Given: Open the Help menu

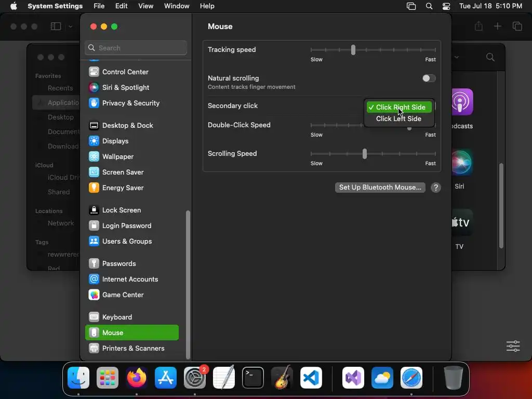Looking at the screenshot, I should pos(207,6).
